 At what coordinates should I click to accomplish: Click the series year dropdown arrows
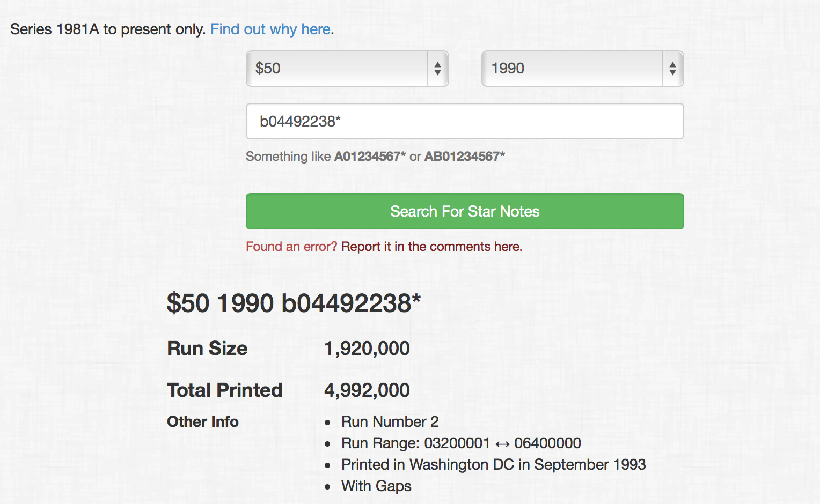(x=672, y=69)
